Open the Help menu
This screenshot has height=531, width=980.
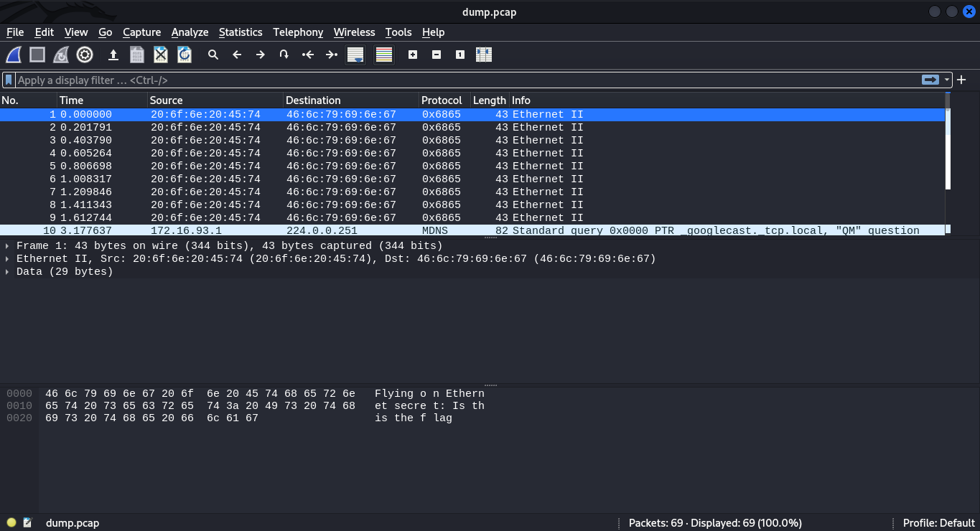[433, 32]
